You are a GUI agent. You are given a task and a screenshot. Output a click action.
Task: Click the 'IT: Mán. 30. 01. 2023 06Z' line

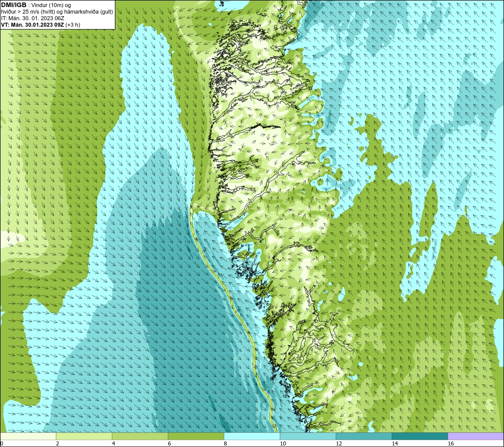click(32, 18)
